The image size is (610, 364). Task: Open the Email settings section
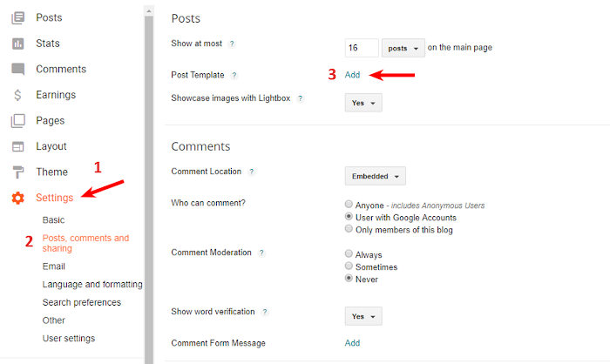pos(54,266)
